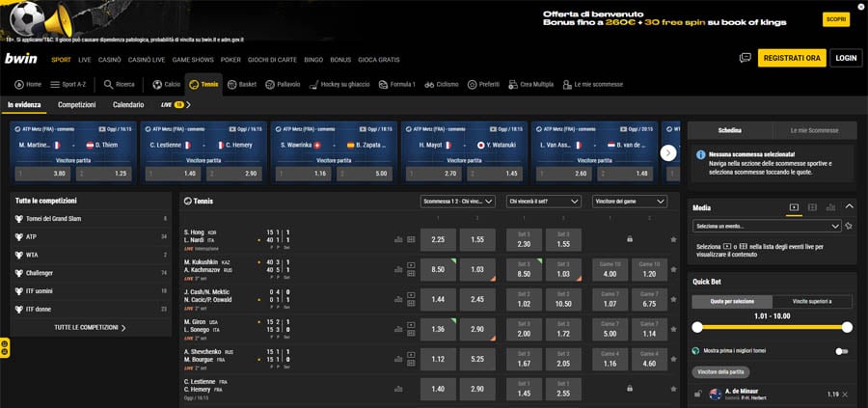Open Preferiti favorites section
This screenshot has width=868, height=408.
click(483, 84)
